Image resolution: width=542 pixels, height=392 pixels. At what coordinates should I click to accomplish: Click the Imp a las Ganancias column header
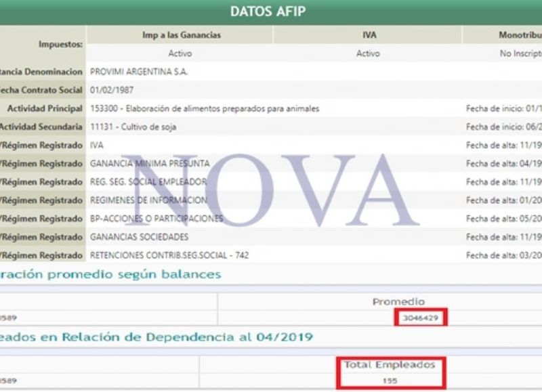182,35
